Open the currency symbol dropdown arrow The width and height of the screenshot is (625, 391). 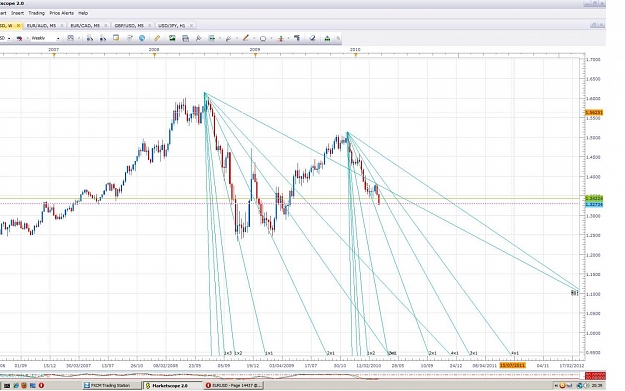tap(9, 39)
